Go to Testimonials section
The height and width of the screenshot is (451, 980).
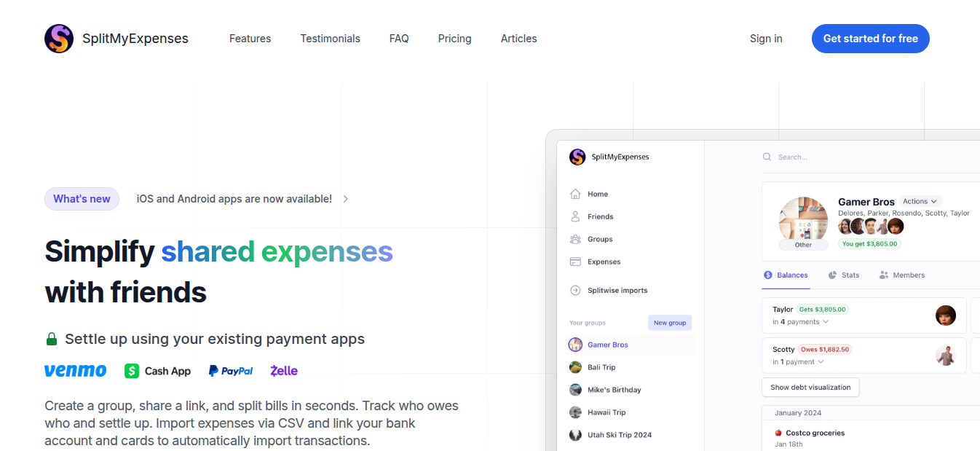[x=330, y=39]
